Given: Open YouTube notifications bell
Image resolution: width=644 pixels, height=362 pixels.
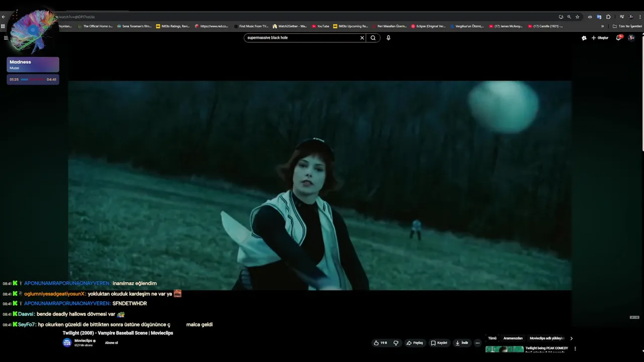Looking at the screenshot, I should [x=618, y=38].
